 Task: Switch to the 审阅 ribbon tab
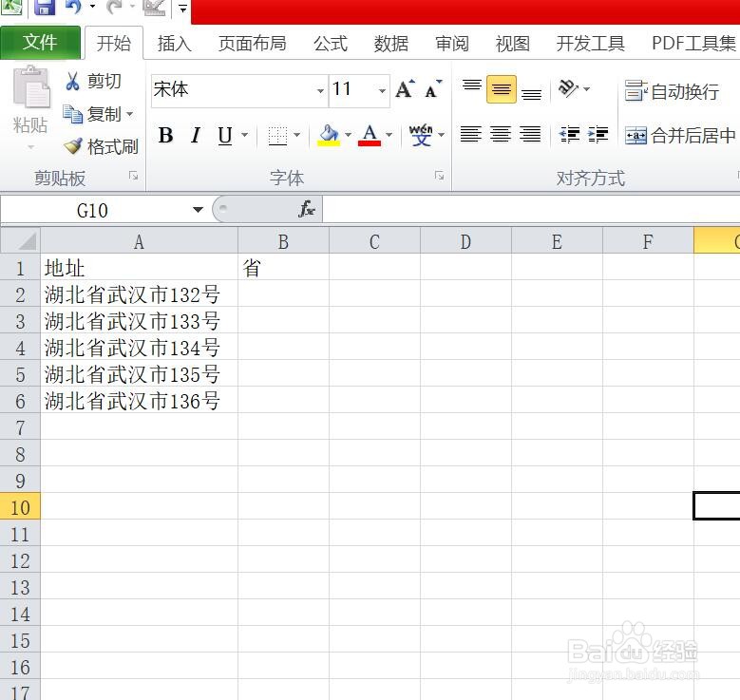click(452, 44)
